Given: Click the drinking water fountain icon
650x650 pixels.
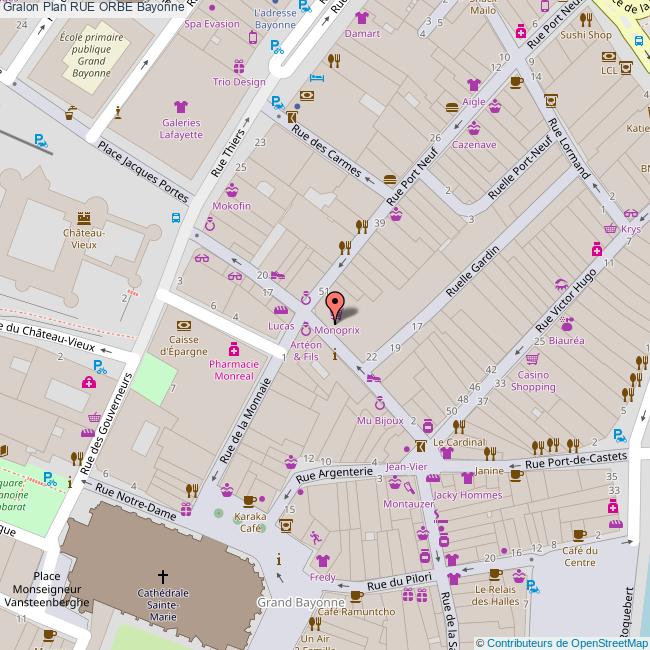Looking at the screenshot, I should (71, 113).
